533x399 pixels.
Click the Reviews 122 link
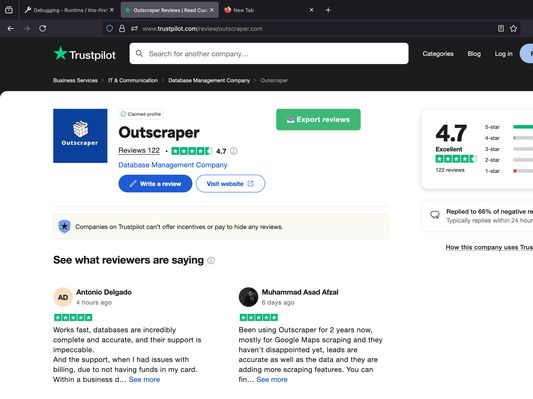[139, 151]
